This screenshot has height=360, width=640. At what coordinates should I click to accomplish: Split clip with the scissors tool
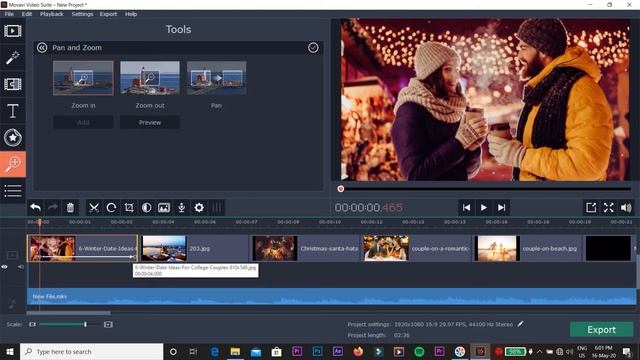tap(94, 208)
